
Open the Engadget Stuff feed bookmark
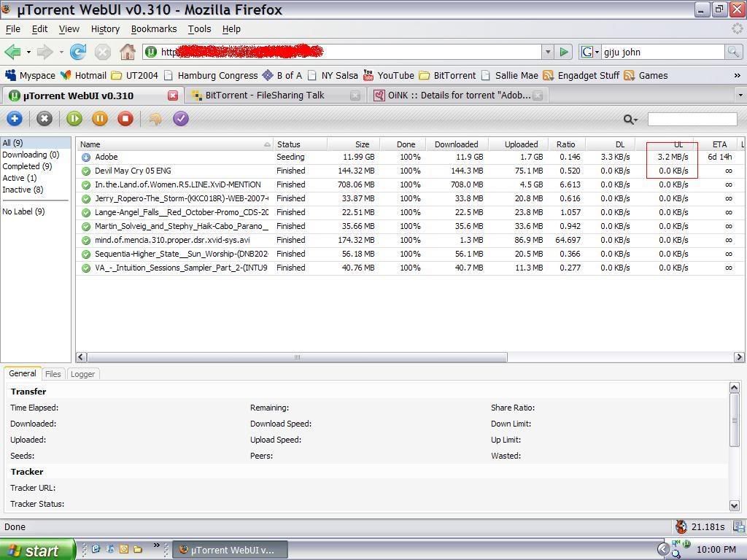(581, 75)
